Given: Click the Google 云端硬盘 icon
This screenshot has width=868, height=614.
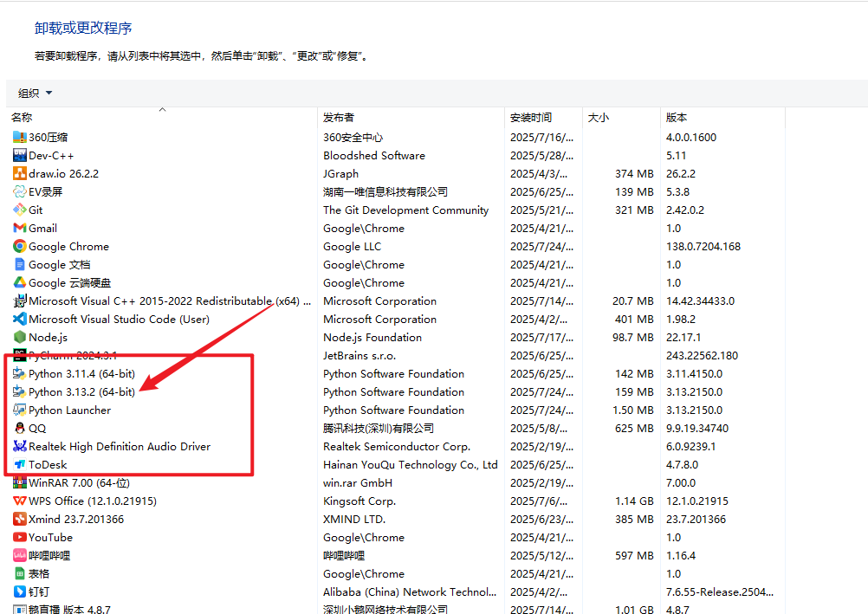Looking at the screenshot, I should tap(19, 282).
